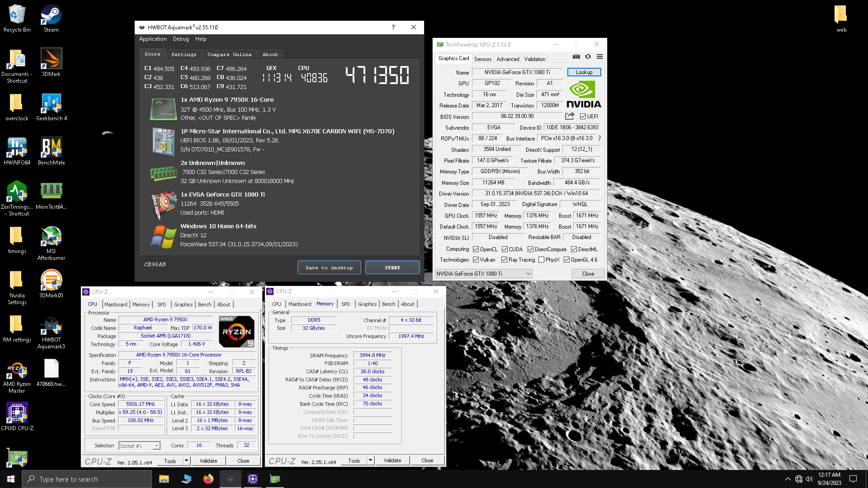Launch Steam from the desktop
Image resolution: width=868 pixels, height=488 pixels.
point(51,18)
